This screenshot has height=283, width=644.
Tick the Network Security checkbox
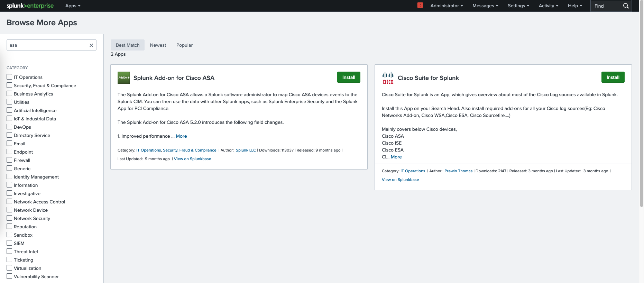pos(9,218)
